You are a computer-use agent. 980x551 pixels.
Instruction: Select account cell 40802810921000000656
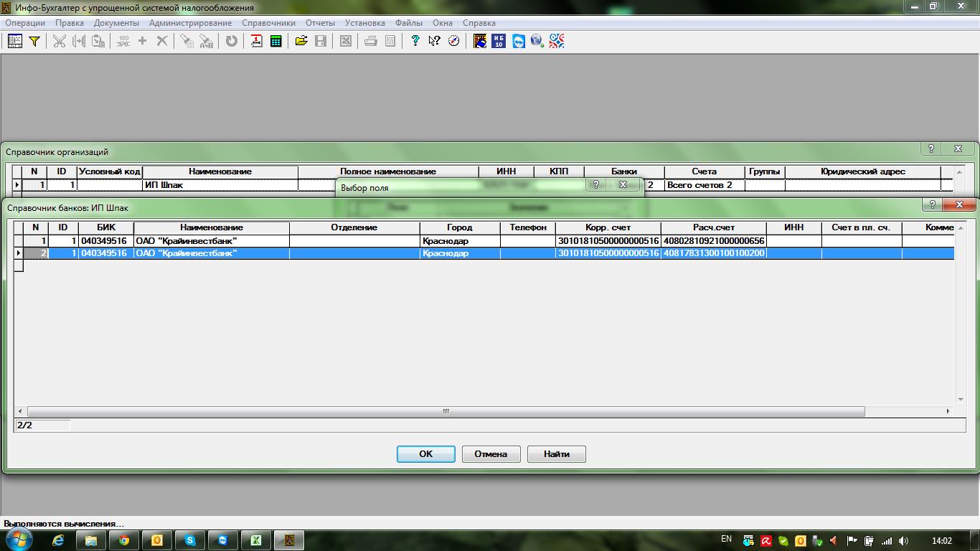click(714, 241)
